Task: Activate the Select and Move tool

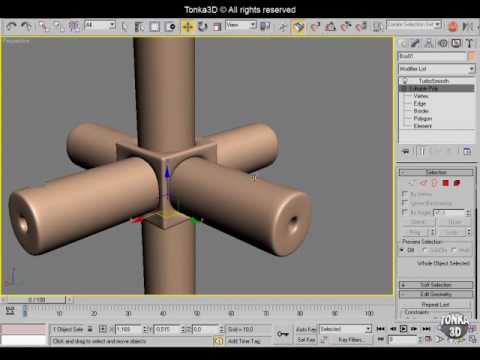Action: click(188, 27)
